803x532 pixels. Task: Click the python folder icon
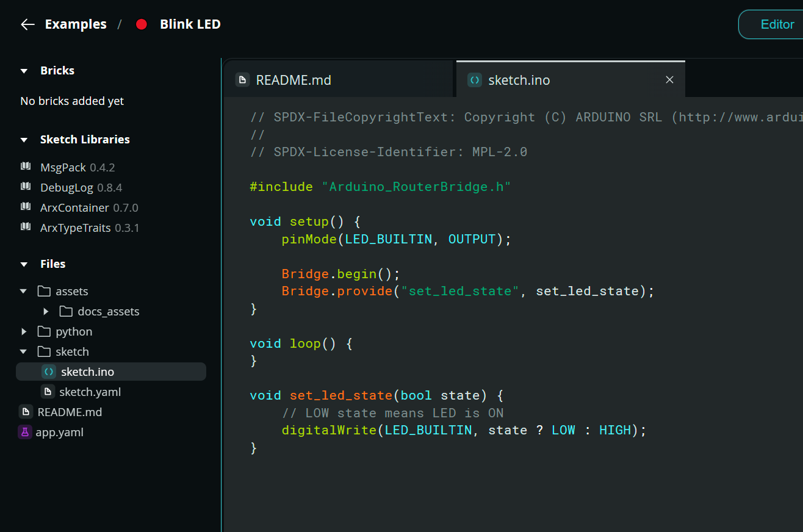coord(44,331)
